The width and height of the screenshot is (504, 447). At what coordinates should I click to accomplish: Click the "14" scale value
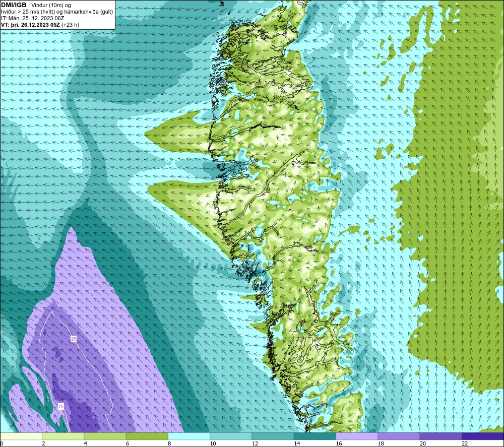[x=297, y=444]
